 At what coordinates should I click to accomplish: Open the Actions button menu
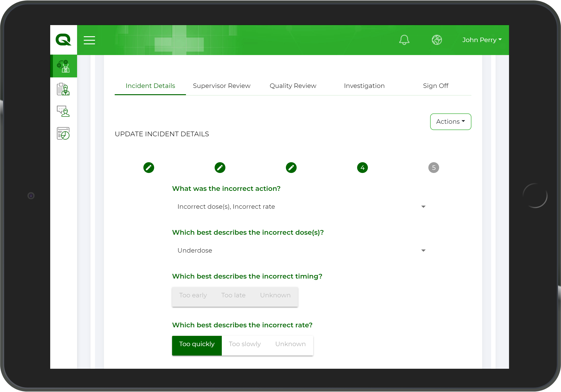(450, 121)
